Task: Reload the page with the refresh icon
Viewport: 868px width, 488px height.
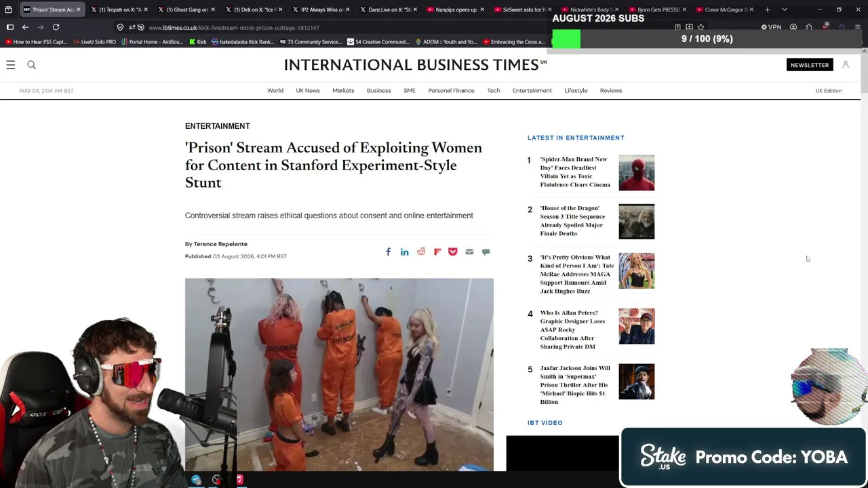Action: click(56, 27)
